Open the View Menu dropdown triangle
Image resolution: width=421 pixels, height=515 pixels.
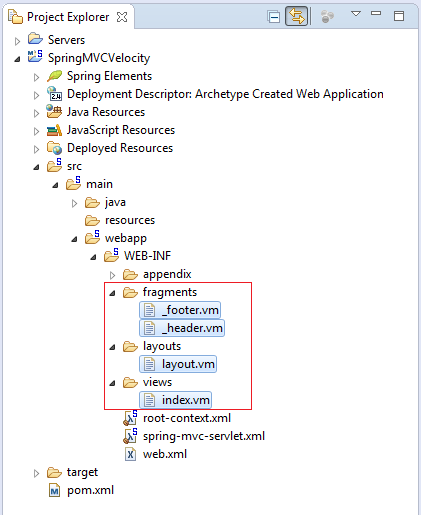pyautogui.click(x=356, y=14)
